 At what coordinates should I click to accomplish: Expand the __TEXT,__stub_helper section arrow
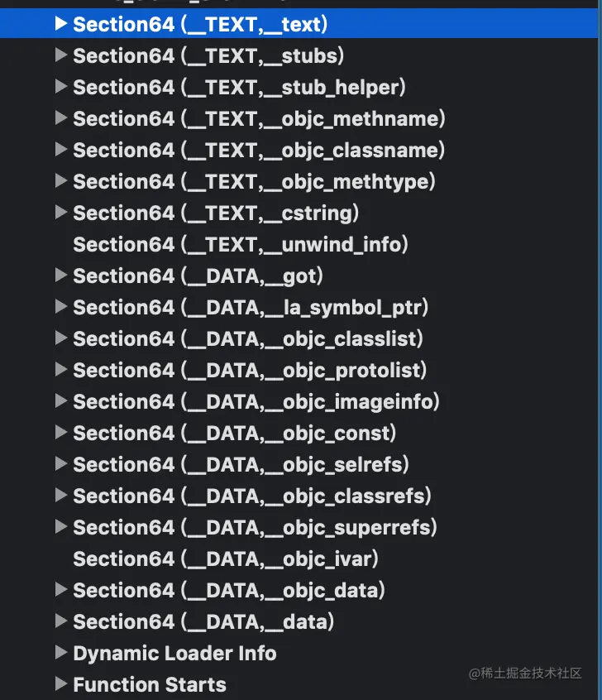click(60, 87)
